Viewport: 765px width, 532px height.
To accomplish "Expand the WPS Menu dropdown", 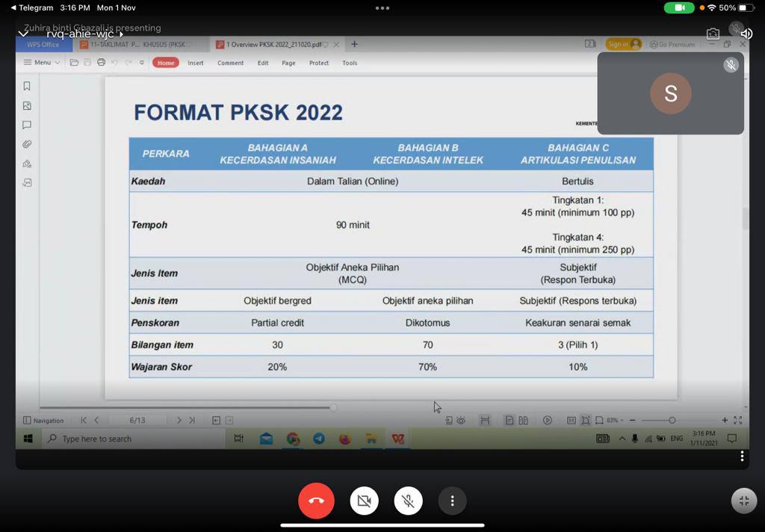I will pyautogui.click(x=42, y=63).
